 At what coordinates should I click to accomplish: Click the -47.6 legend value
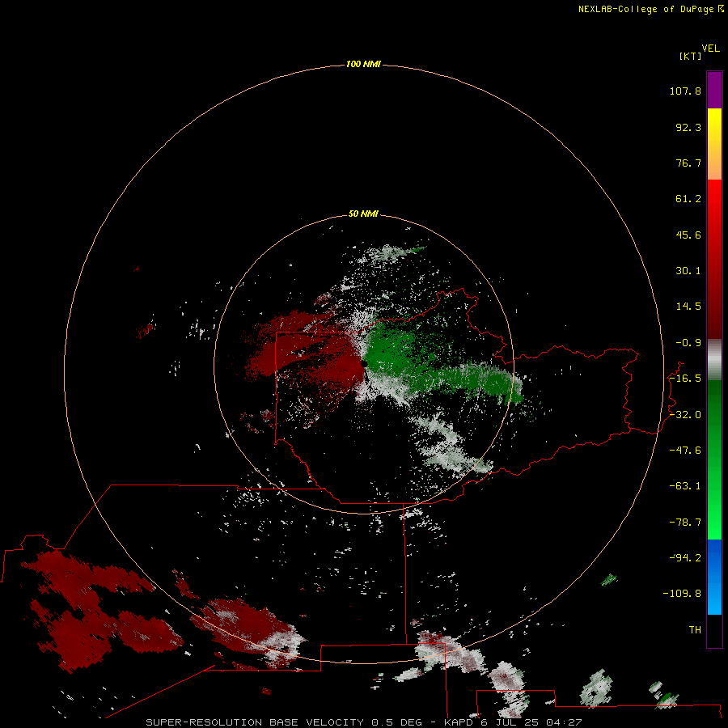pyautogui.click(x=685, y=451)
